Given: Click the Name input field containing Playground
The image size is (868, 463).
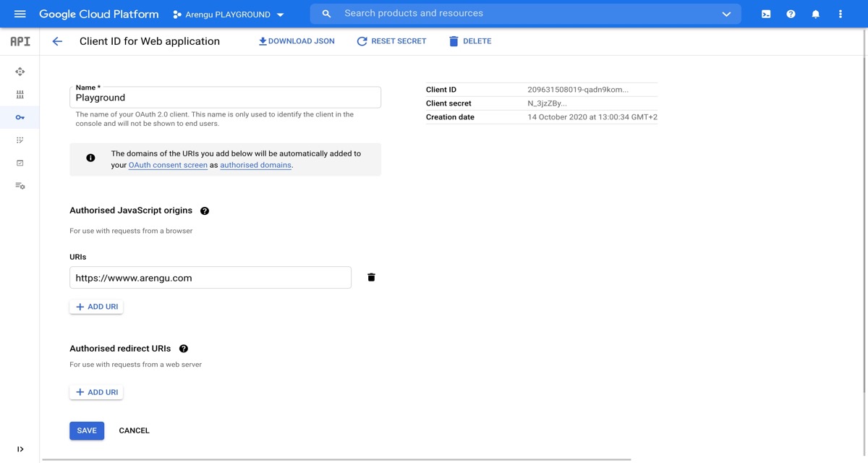Looking at the screenshot, I should (x=225, y=98).
